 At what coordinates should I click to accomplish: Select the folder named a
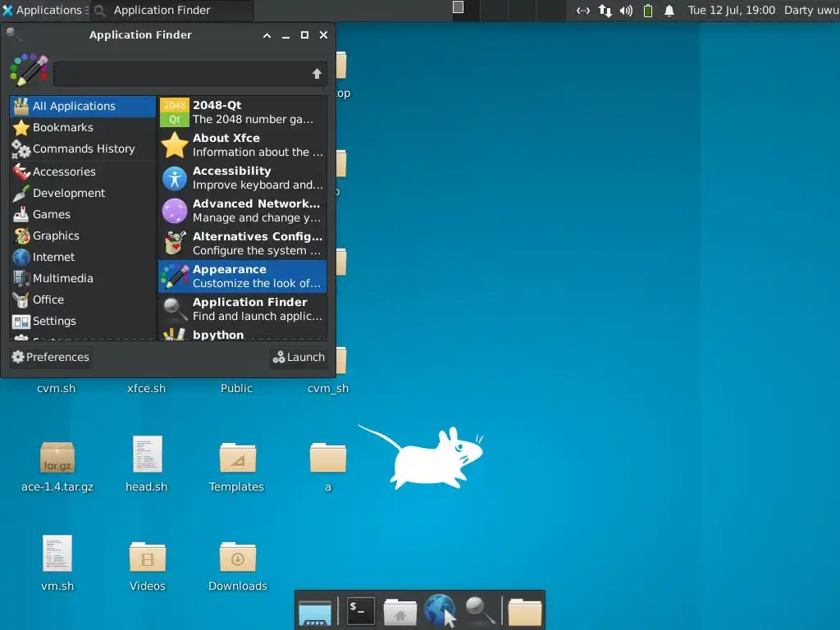point(328,458)
